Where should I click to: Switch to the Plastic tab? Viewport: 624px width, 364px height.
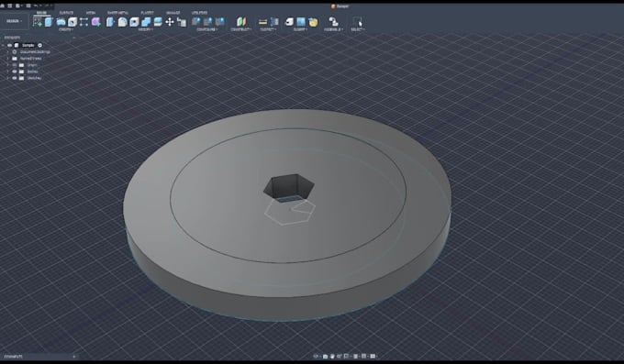click(x=147, y=13)
